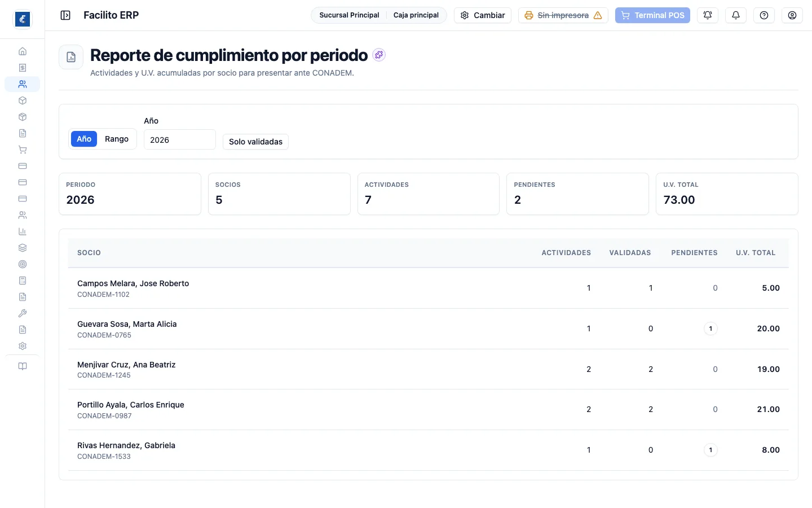
Task: Click the name Menjivar Cruz, Ana Beatriz
Action: click(x=126, y=365)
